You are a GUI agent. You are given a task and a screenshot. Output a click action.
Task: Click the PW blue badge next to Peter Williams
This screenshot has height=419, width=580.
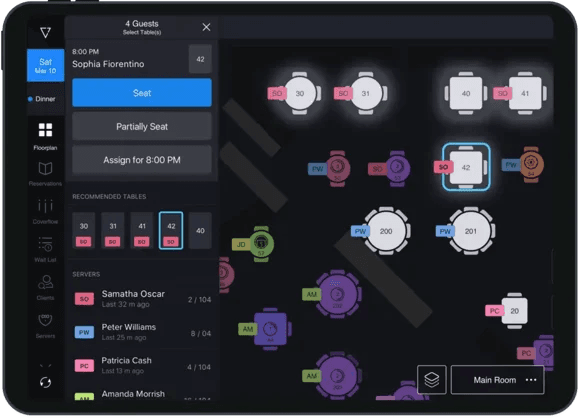click(84, 332)
